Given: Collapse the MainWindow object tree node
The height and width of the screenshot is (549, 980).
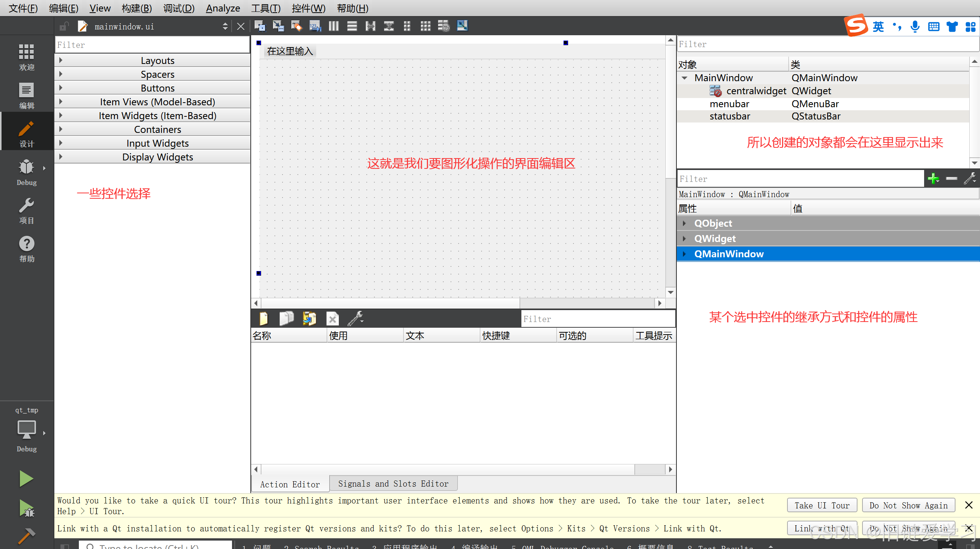Looking at the screenshot, I should click(684, 78).
